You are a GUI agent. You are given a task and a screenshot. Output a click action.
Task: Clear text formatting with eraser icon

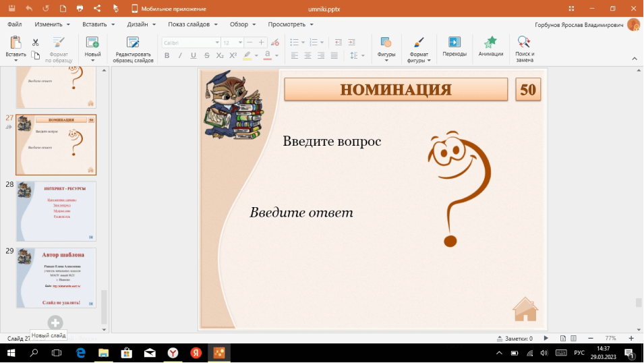[275, 43]
